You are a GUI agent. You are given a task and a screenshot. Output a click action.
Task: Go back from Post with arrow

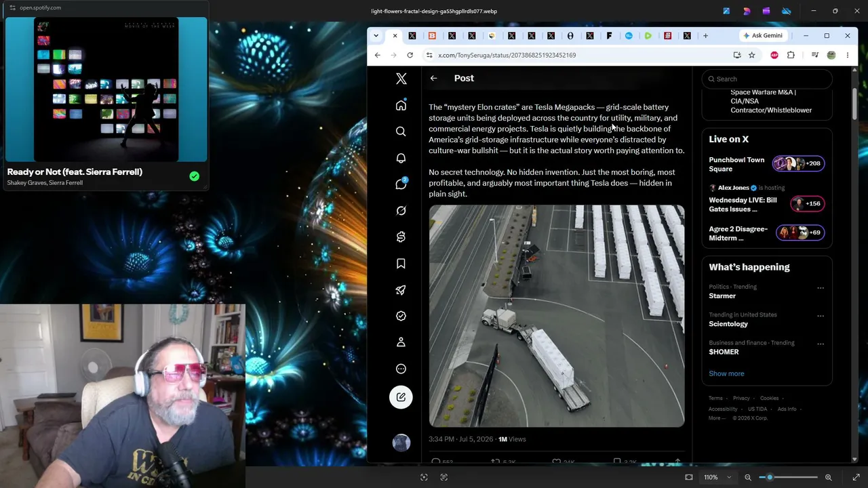pos(433,78)
